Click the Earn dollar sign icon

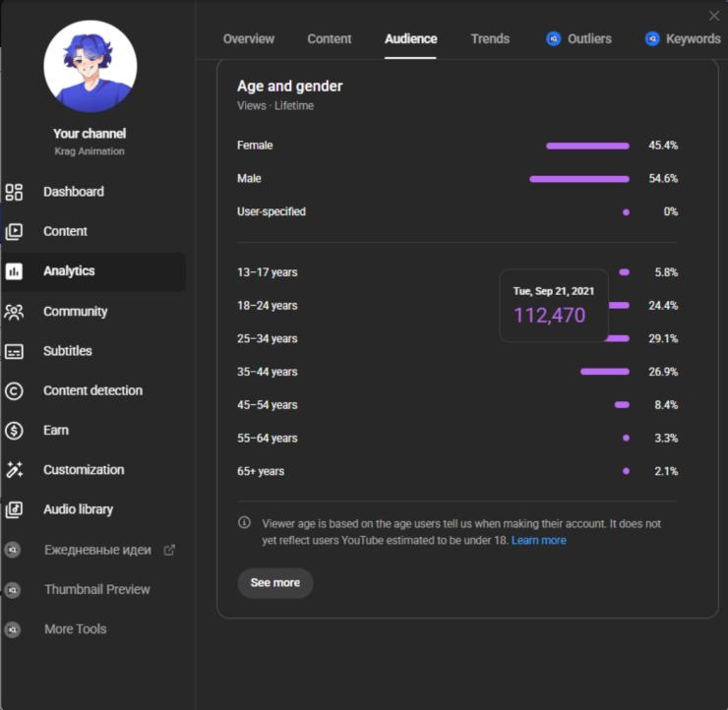point(14,431)
